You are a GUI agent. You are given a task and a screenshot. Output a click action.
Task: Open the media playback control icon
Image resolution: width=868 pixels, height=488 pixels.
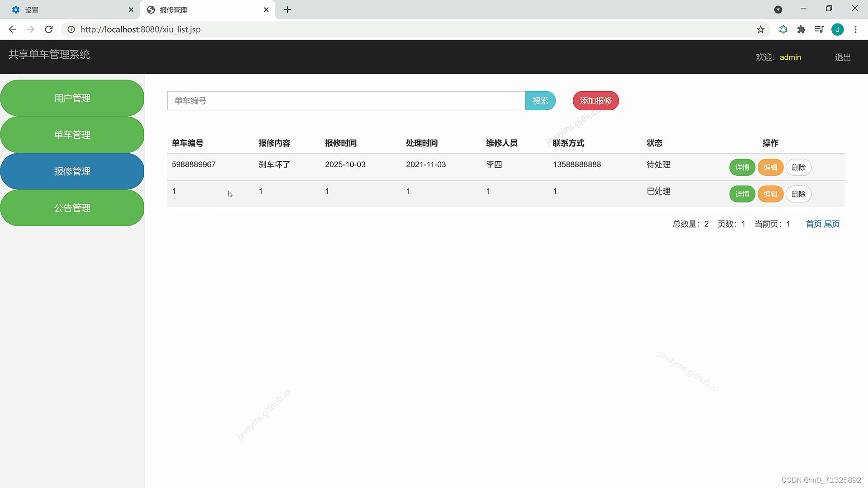(819, 29)
